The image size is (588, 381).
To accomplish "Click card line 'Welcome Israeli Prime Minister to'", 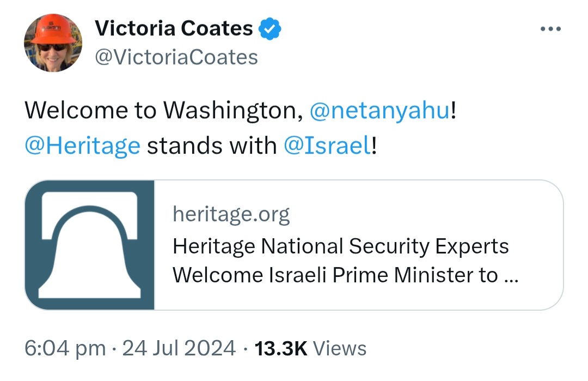I will point(335,275).
